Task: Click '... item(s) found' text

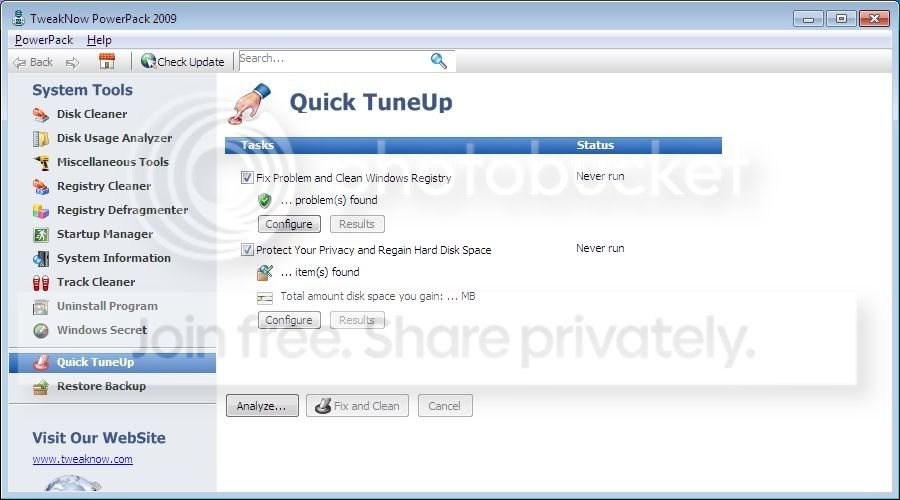Action: pos(320,272)
